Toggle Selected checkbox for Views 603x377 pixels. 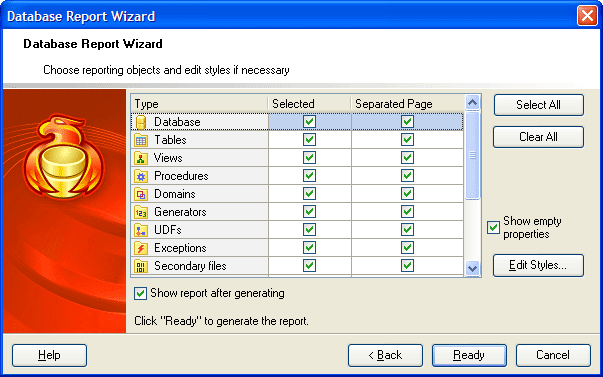point(310,158)
